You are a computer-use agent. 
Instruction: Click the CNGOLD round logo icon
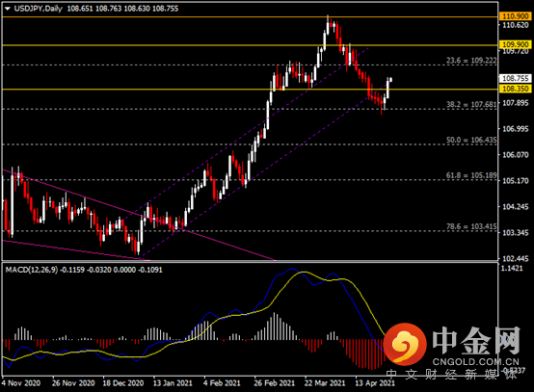pos(405,343)
